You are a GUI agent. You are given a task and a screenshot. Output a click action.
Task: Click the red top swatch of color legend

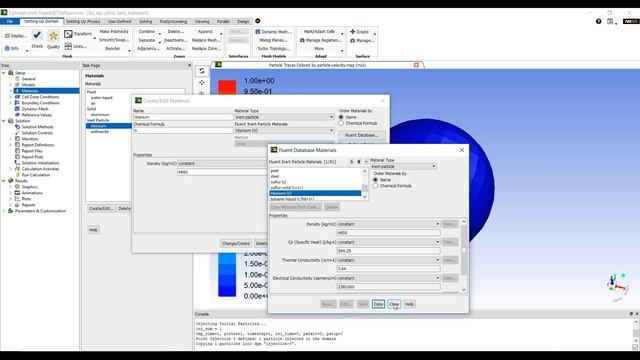227,87
